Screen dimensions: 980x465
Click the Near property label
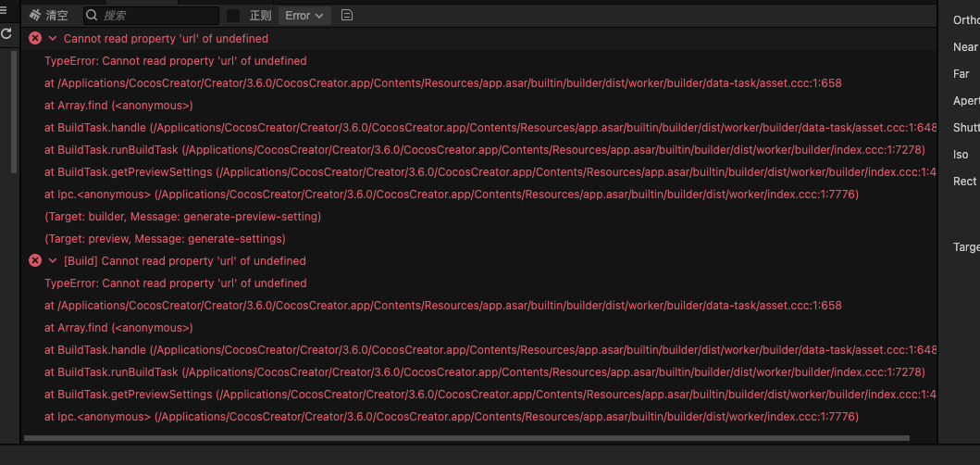click(x=965, y=47)
